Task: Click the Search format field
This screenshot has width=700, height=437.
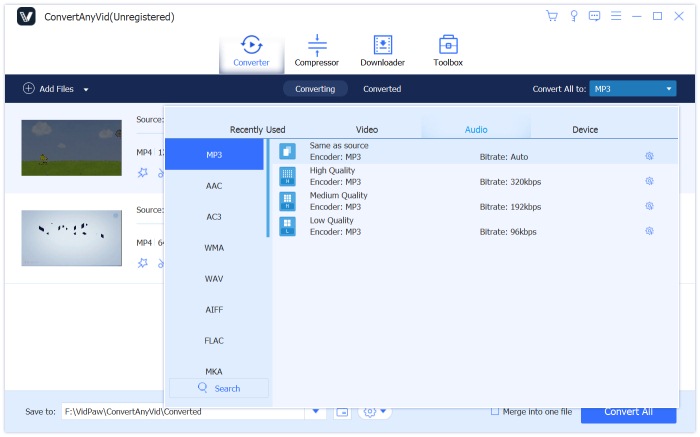Action: [219, 388]
